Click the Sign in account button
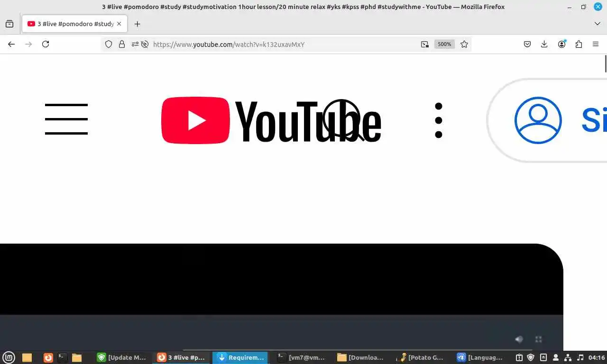This screenshot has height=364, width=607. tap(547, 120)
